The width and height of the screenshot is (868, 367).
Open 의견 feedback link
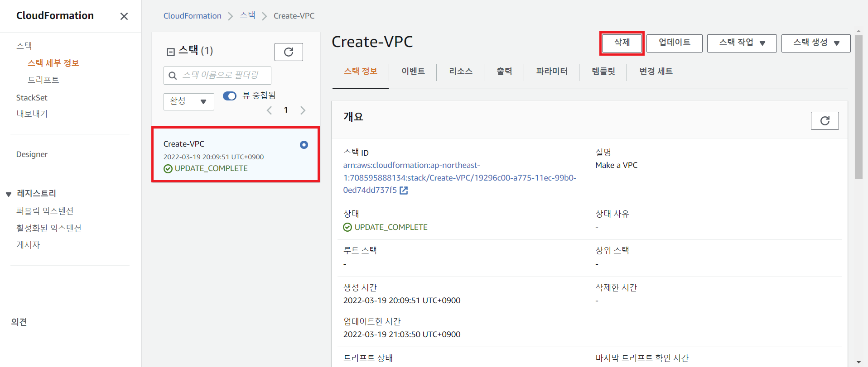click(19, 322)
